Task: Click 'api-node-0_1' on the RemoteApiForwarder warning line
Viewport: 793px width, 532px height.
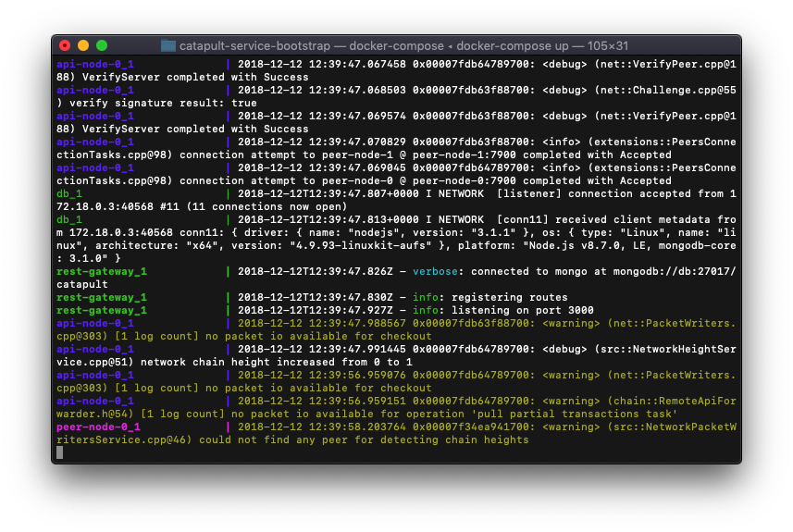Action: click(x=95, y=401)
